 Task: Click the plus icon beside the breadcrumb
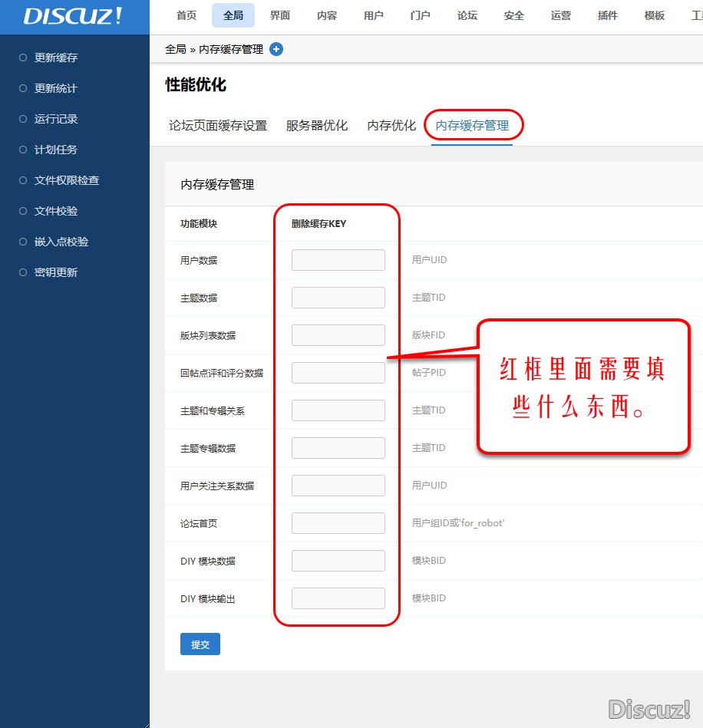276,49
